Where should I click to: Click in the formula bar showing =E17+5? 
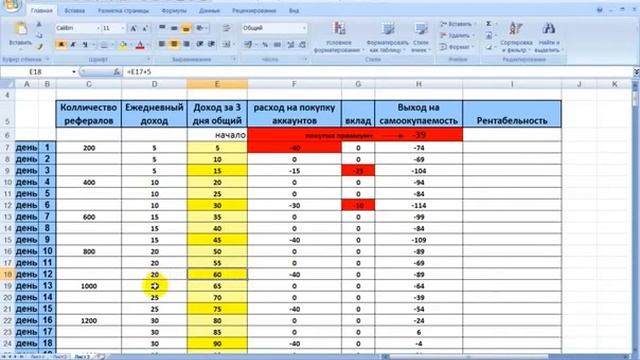[x=378, y=72]
